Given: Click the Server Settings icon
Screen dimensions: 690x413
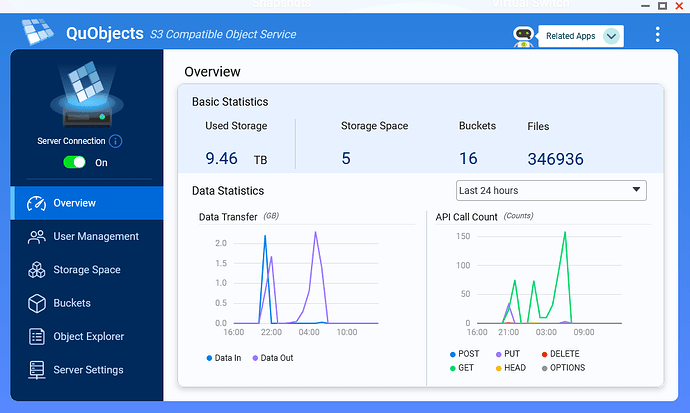Looking at the screenshot, I should point(37,370).
